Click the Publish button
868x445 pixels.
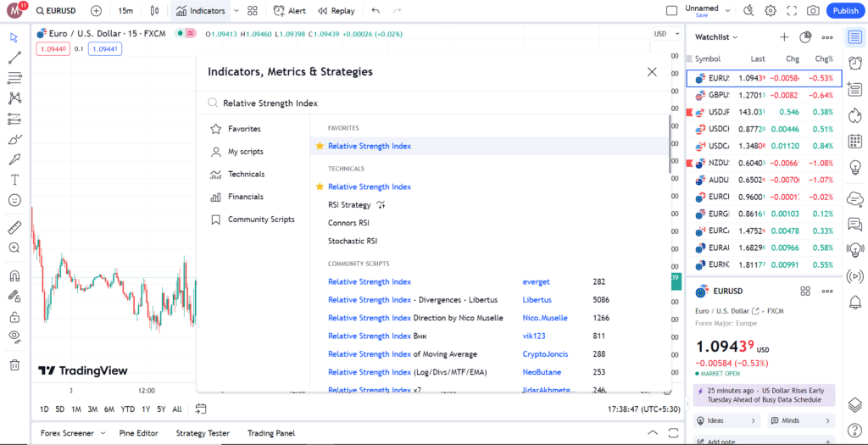845,11
